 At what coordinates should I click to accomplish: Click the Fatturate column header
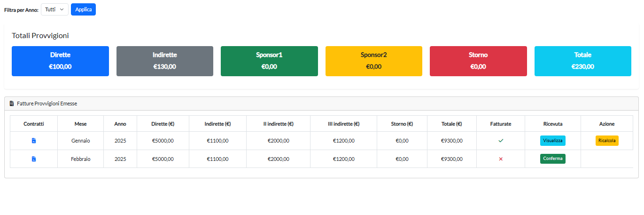tap(501, 124)
